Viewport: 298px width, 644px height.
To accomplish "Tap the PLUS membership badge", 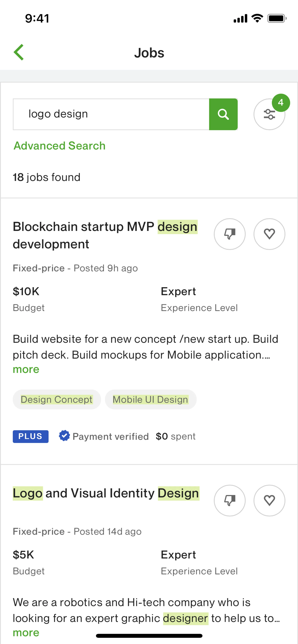I will tap(31, 436).
